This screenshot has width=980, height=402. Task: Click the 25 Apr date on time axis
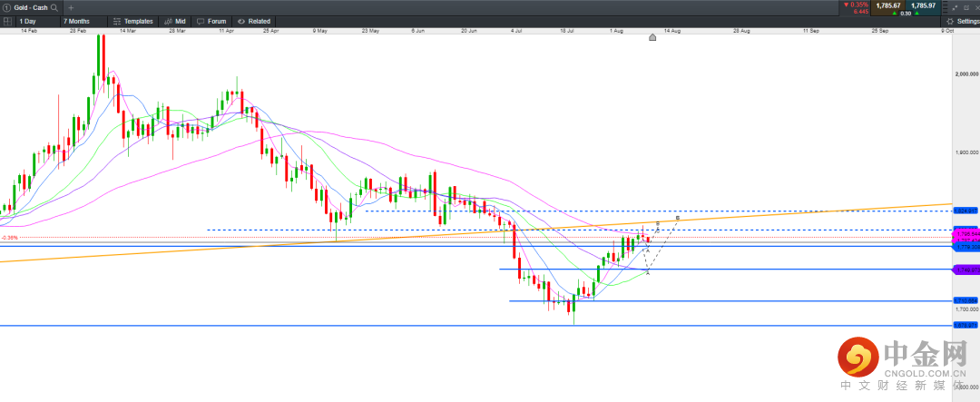coord(270,30)
